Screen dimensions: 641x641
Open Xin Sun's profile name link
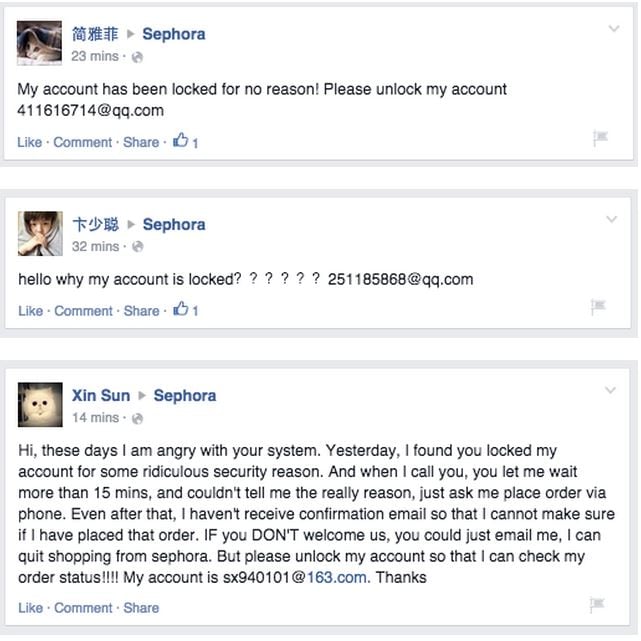(101, 396)
